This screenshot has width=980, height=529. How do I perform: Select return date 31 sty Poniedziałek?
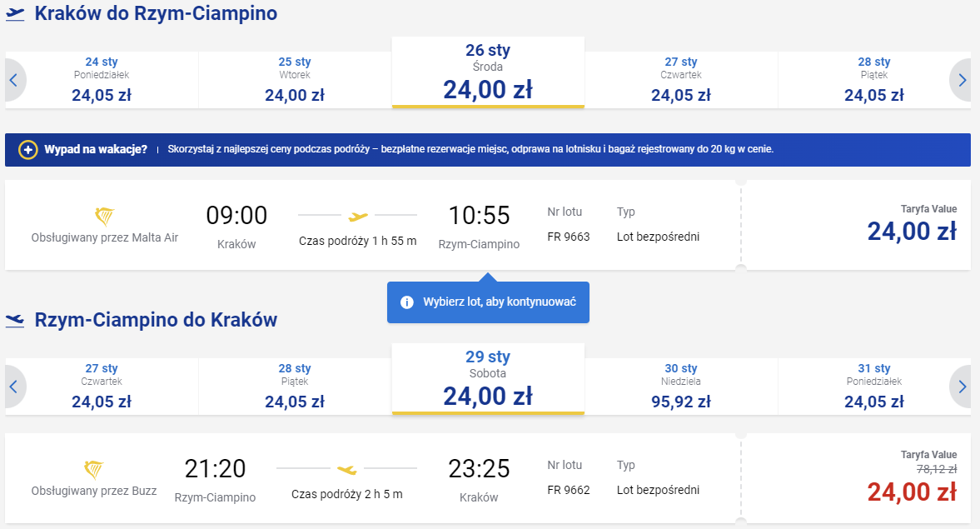[x=873, y=387]
